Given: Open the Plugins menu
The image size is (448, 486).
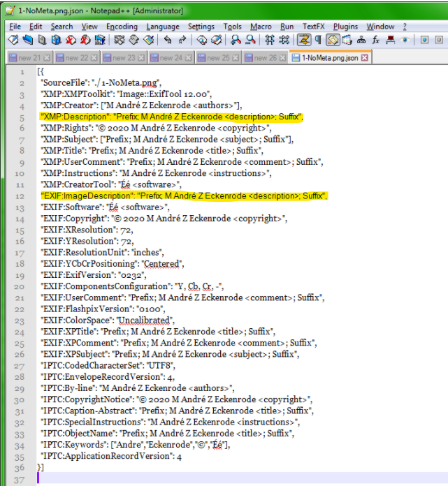Looking at the screenshot, I should click(345, 27).
